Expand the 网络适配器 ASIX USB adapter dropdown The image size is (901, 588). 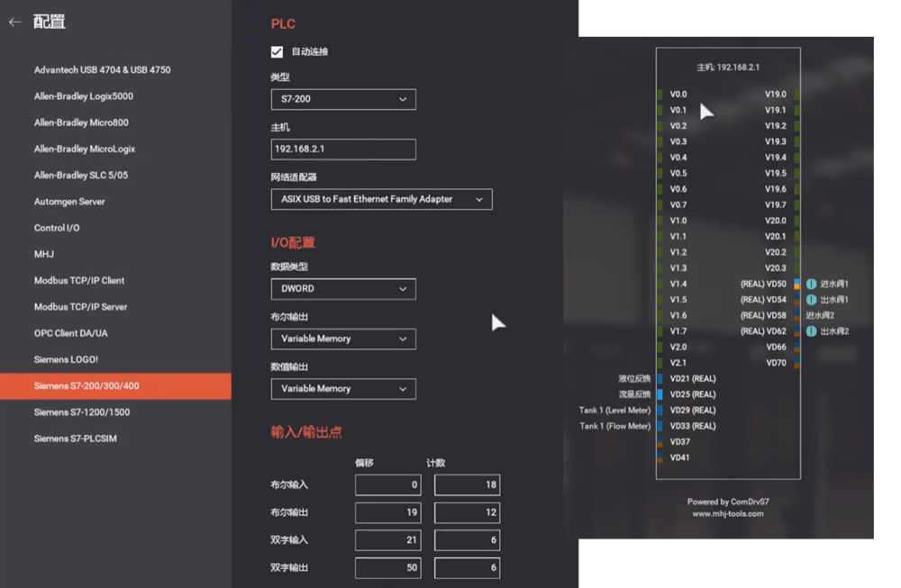click(380, 199)
